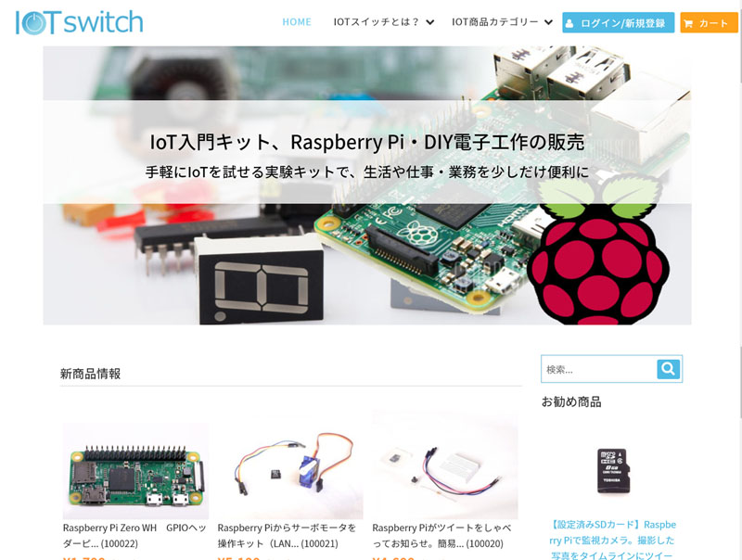The width and height of the screenshot is (742, 560).
Task: Open the Raspberry Piがツイートをしゃべって (100020) link
Action: click(x=442, y=535)
